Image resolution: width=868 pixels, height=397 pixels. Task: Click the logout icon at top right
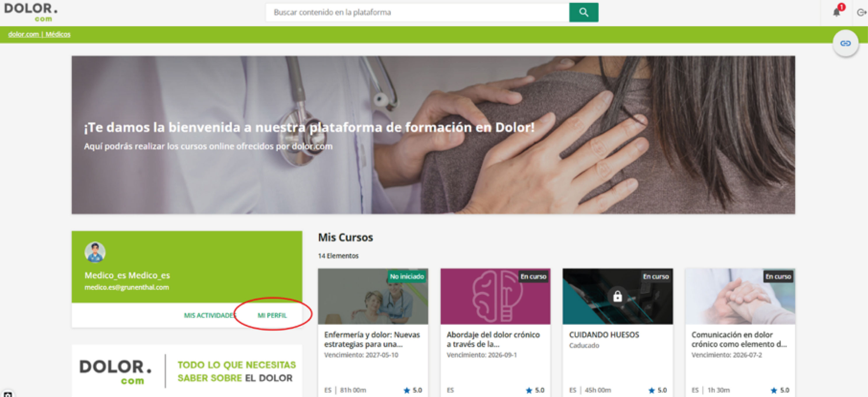click(x=861, y=13)
